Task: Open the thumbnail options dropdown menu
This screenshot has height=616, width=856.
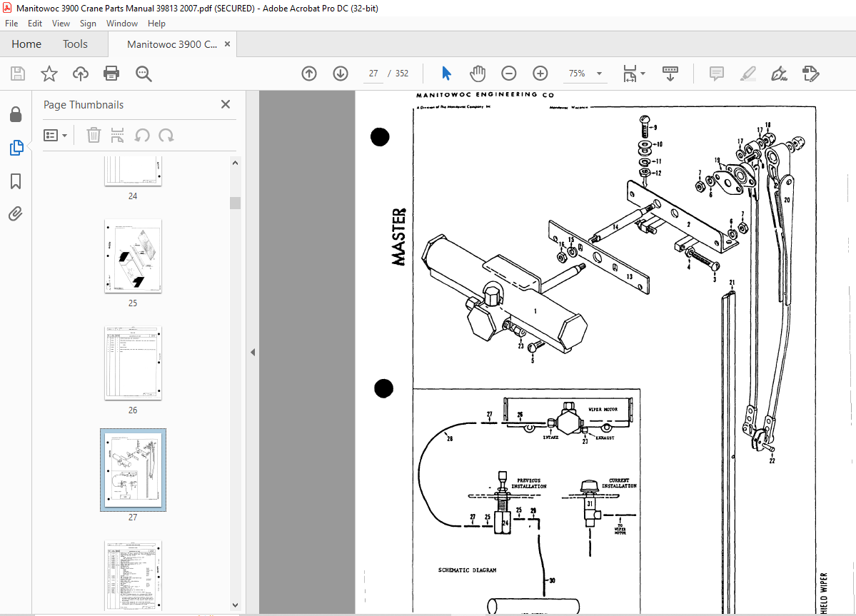Action: [55, 135]
